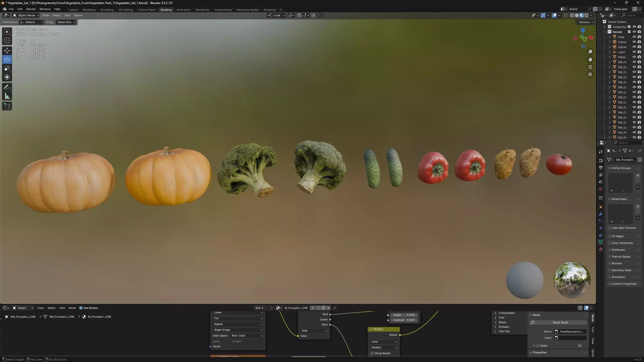
Task: Expand the Geometry Data panel
Action: (x=624, y=270)
